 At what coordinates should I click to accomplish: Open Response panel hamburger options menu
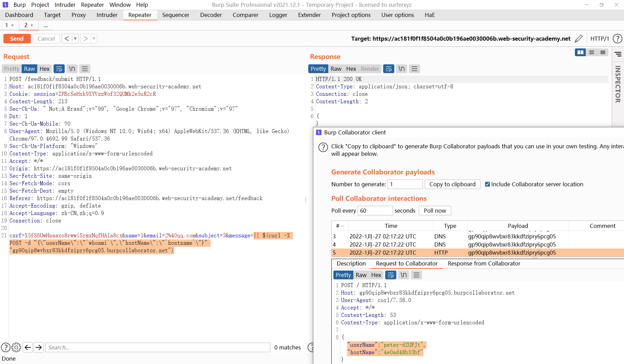coord(414,69)
